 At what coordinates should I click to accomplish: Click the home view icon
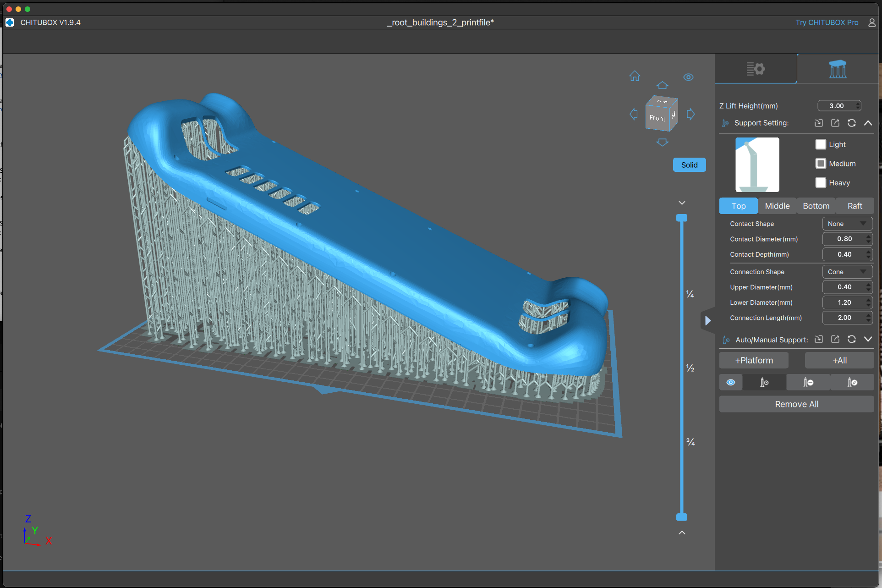click(635, 76)
